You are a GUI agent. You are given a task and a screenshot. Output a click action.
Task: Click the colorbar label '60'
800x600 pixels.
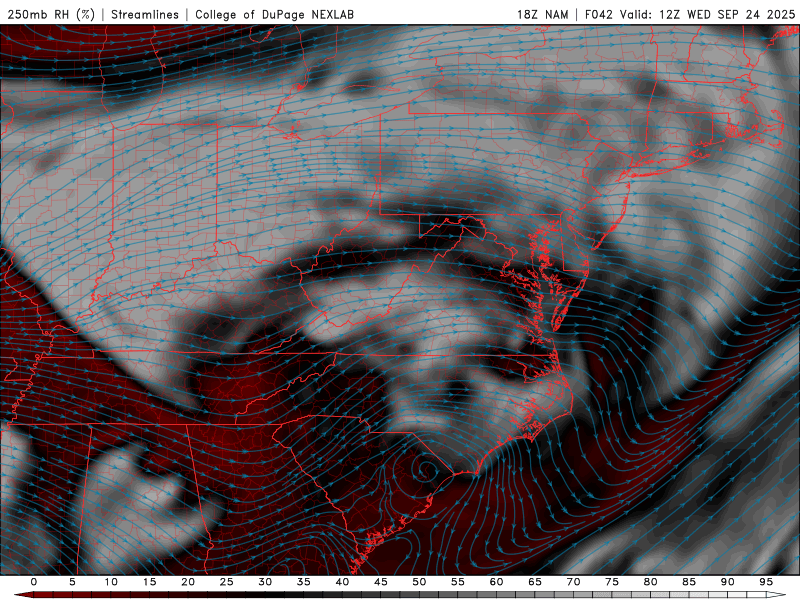tap(496, 582)
